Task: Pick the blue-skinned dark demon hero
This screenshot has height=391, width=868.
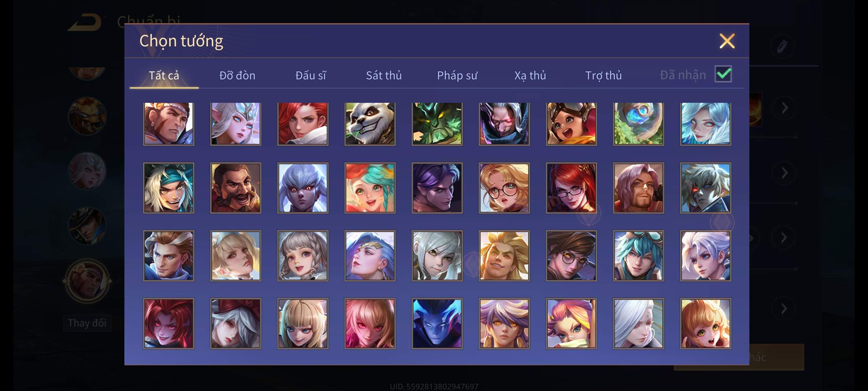Action: click(437, 324)
